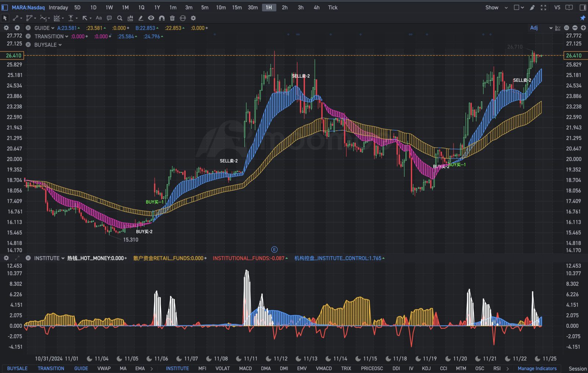
Task: Click the E earnings event marker
Action: pyautogui.click(x=274, y=250)
